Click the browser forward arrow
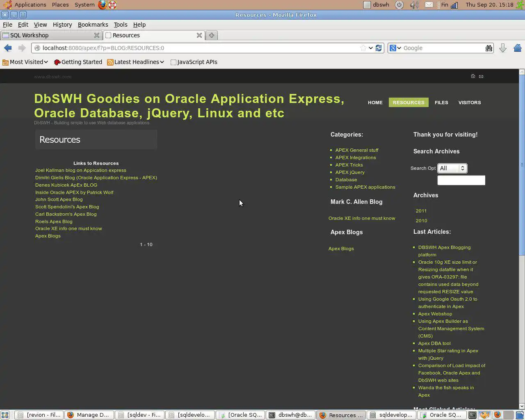Screen dimensions: 525x420 coord(22,48)
